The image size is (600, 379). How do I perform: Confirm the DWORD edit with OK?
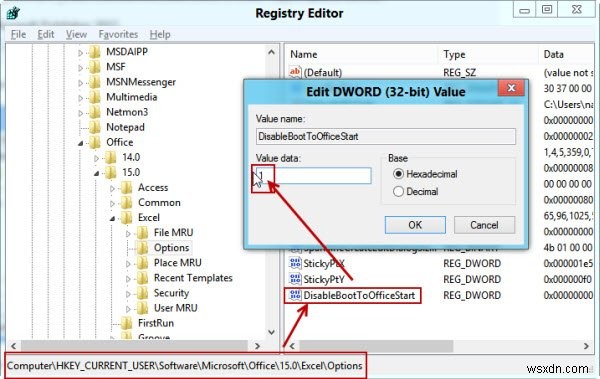tap(415, 225)
